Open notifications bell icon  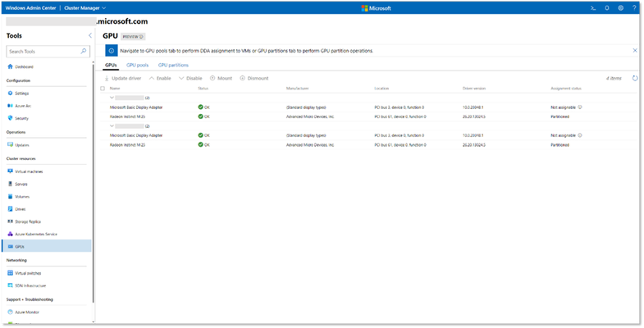(607, 8)
